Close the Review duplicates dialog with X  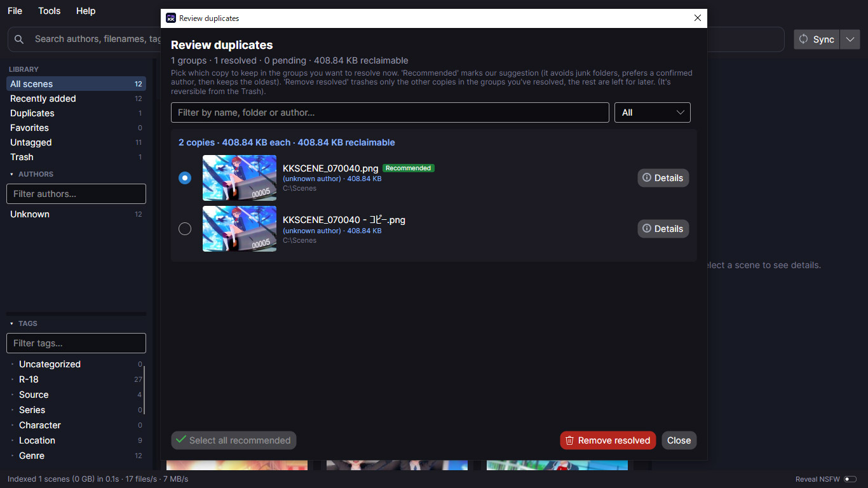pyautogui.click(x=697, y=18)
